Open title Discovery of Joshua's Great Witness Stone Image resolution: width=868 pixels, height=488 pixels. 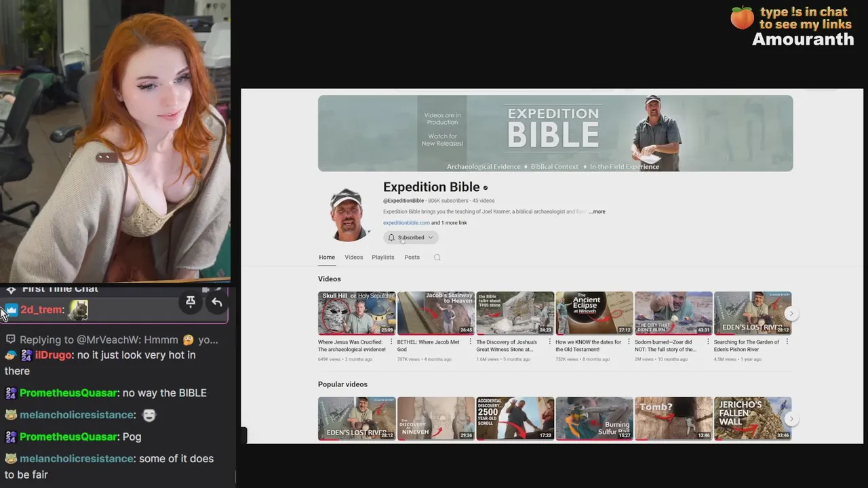point(507,346)
